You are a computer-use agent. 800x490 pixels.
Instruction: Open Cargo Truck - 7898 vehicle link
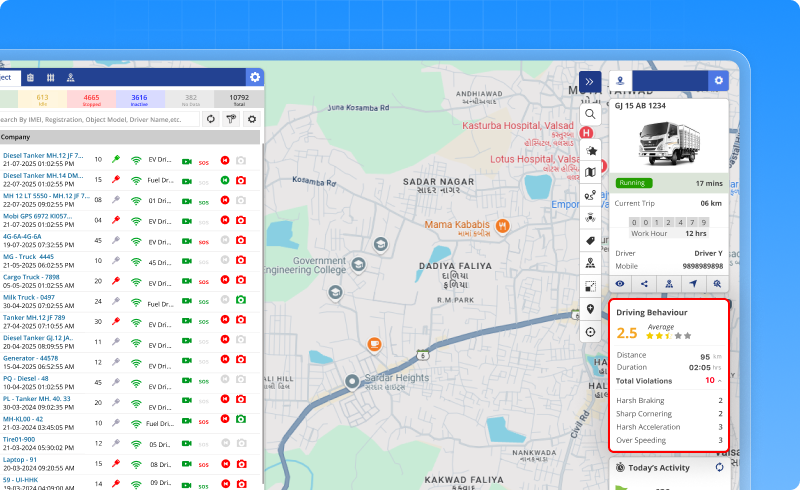click(x=31, y=277)
